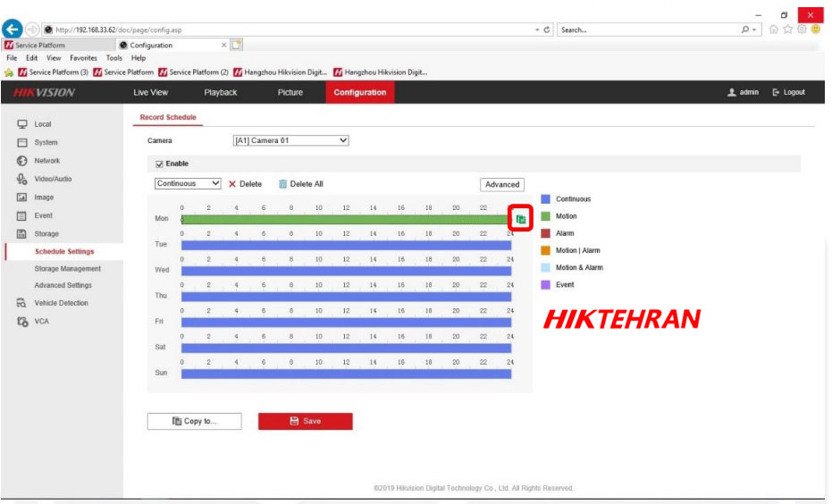Refresh the page using the reload icon

[547, 29]
